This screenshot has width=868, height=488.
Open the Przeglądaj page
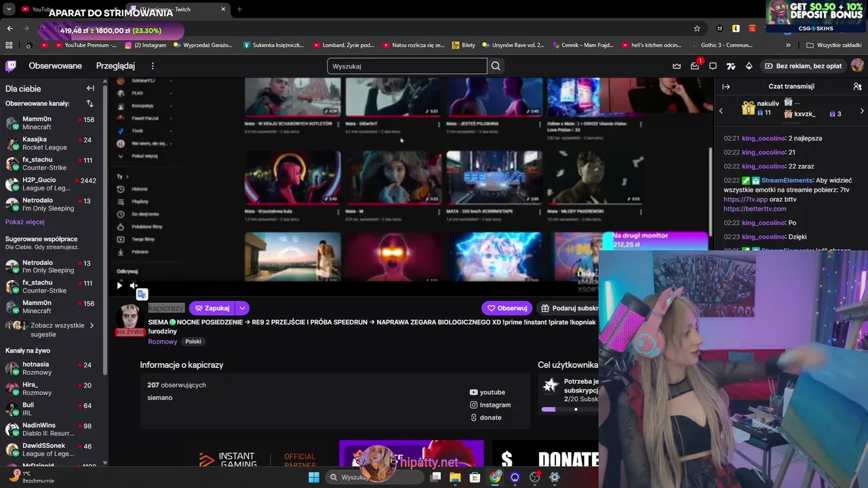pyautogui.click(x=115, y=66)
